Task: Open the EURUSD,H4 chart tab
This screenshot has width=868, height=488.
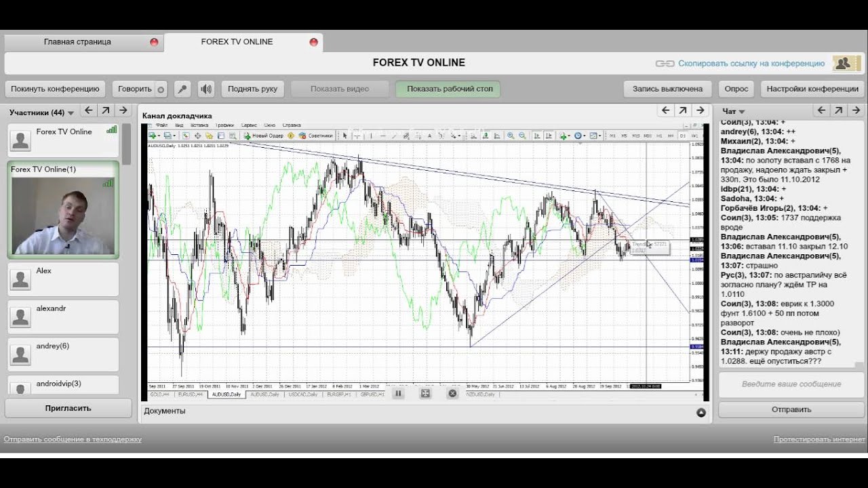Action: (x=189, y=394)
